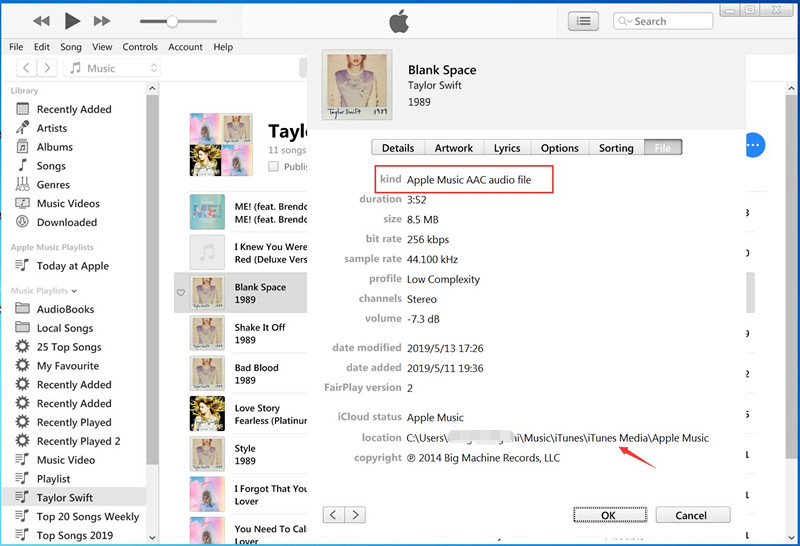This screenshot has width=800, height=546.
Task: Open the Music media picker dropdown
Action: (112, 68)
